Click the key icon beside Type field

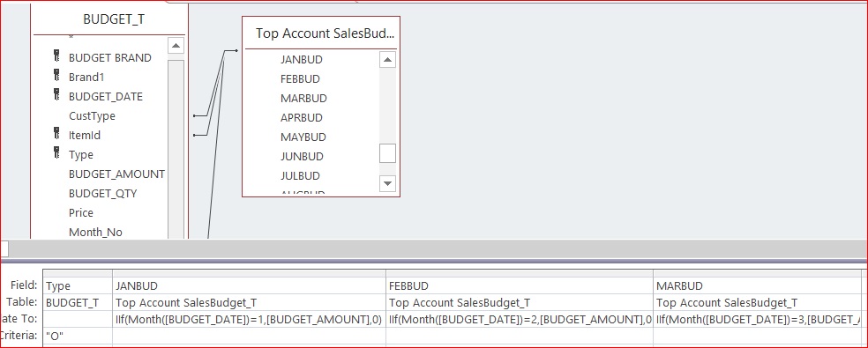[56, 152]
